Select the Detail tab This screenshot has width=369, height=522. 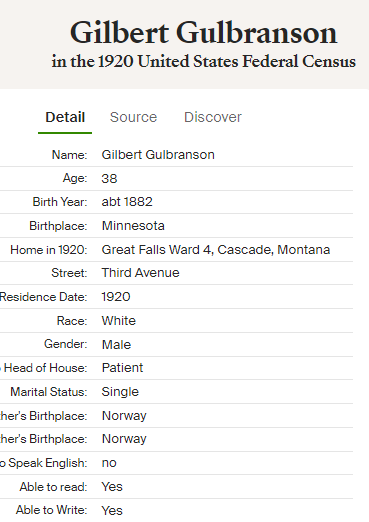click(x=65, y=117)
